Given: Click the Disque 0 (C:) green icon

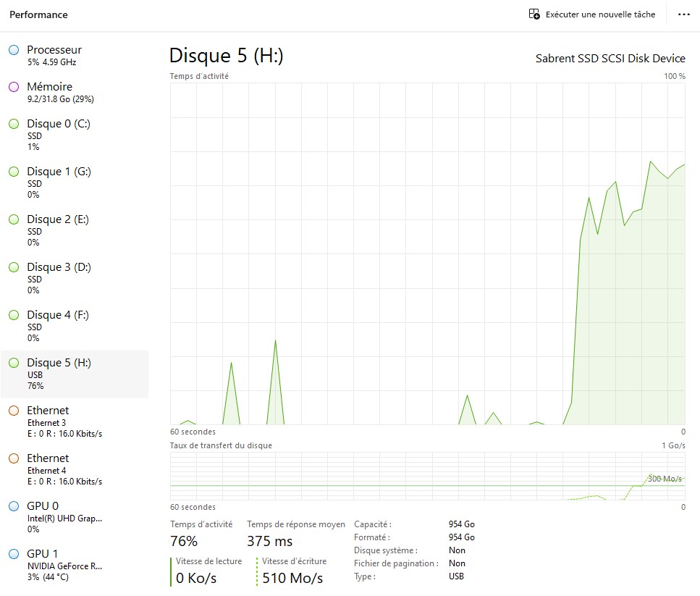Looking at the screenshot, I should pyautogui.click(x=13, y=124).
